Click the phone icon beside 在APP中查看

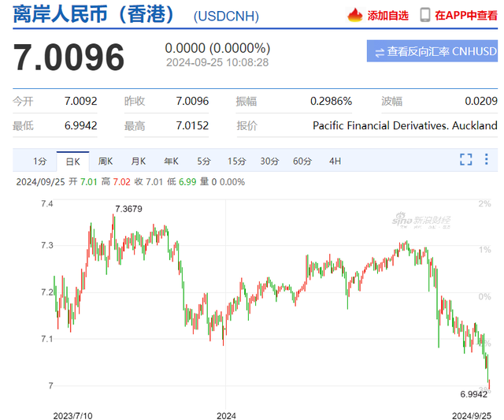[425, 15]
